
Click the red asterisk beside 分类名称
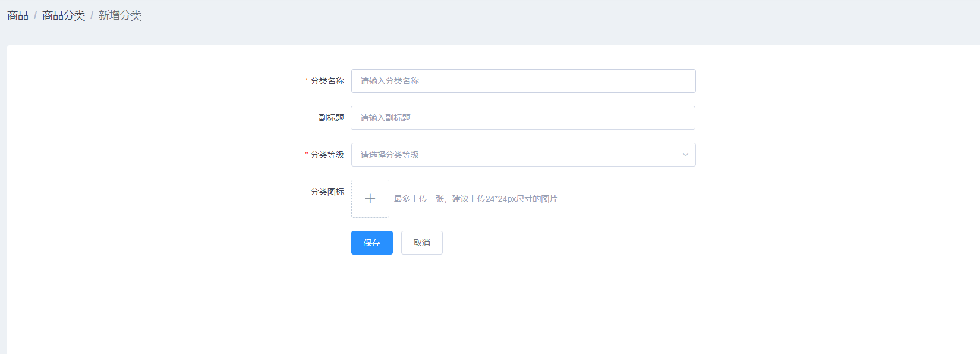(307, 81)
